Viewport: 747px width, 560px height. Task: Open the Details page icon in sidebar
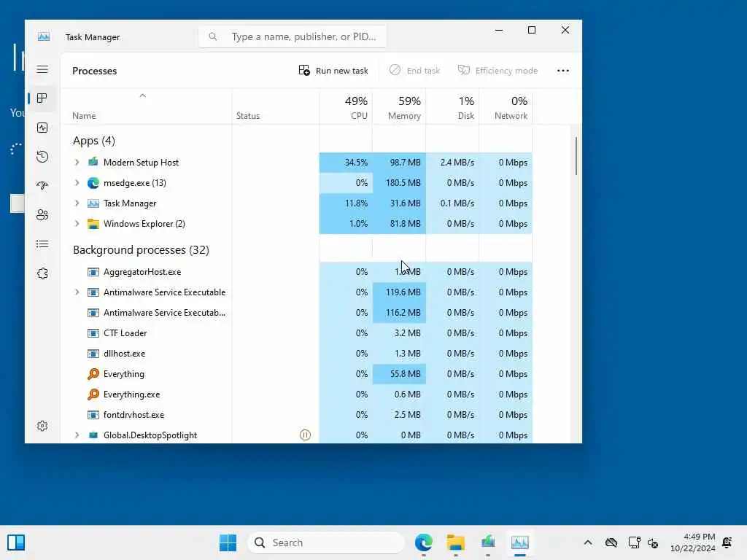point(42,244)
